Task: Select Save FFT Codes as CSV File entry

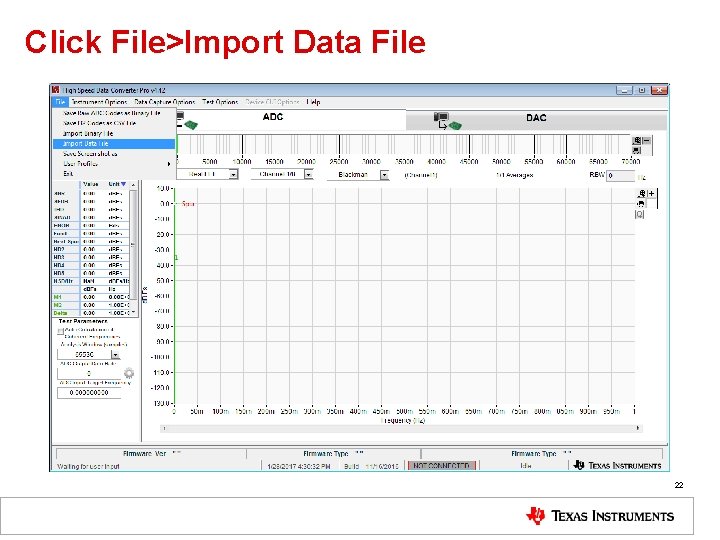Action: [x=114, y=123]
